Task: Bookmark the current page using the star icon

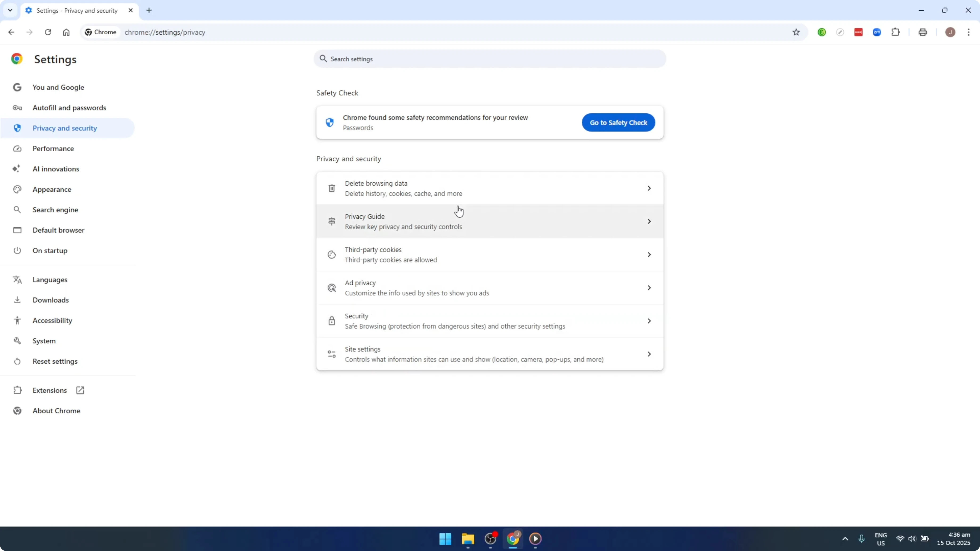Action: tap(796, 32)
